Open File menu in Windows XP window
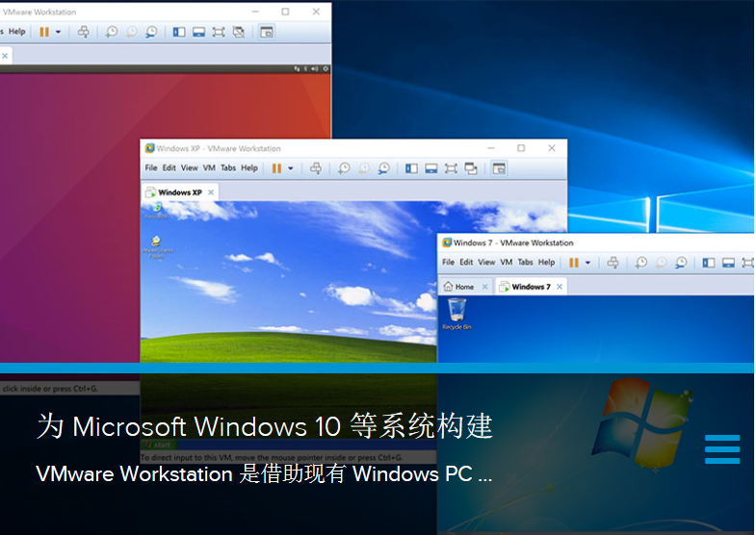The height and width of the screenshot is (535, 756). point(151,168)
